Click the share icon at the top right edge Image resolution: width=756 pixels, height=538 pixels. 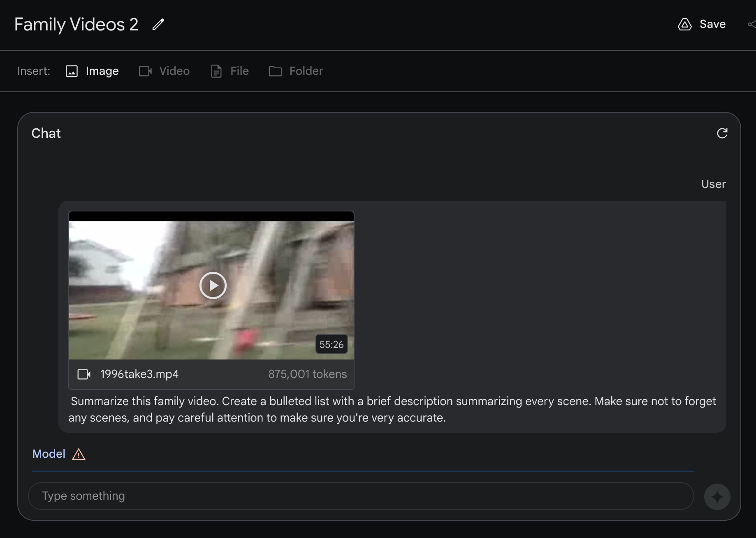pos(751,25)
